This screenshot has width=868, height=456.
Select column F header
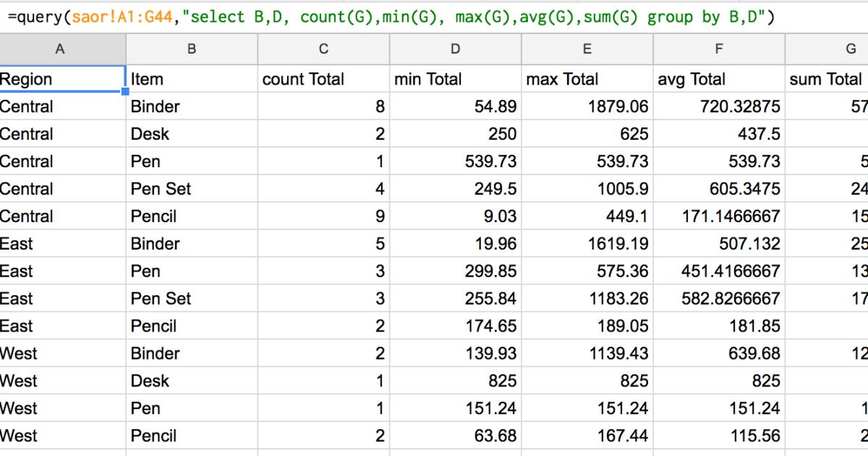pos(718,49)
